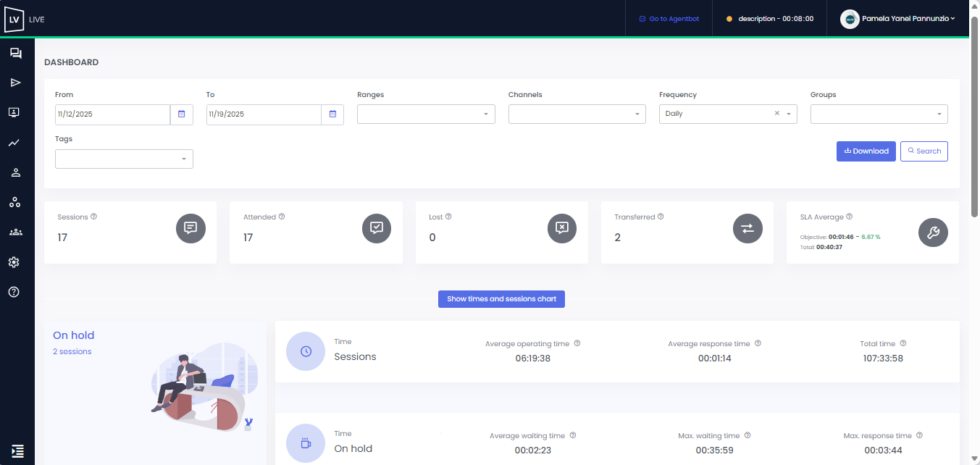Click the Attended info tooltip icon

point(282,217)
